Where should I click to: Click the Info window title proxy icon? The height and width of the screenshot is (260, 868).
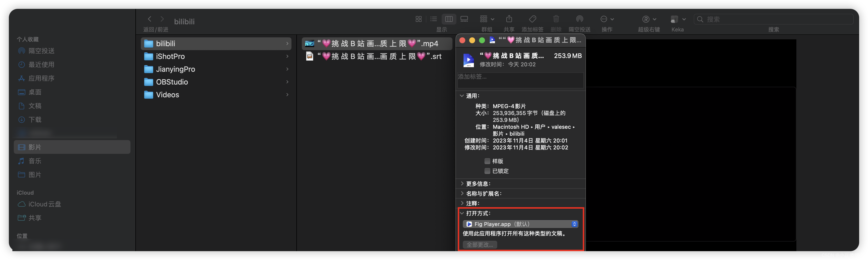coord(492,40)
